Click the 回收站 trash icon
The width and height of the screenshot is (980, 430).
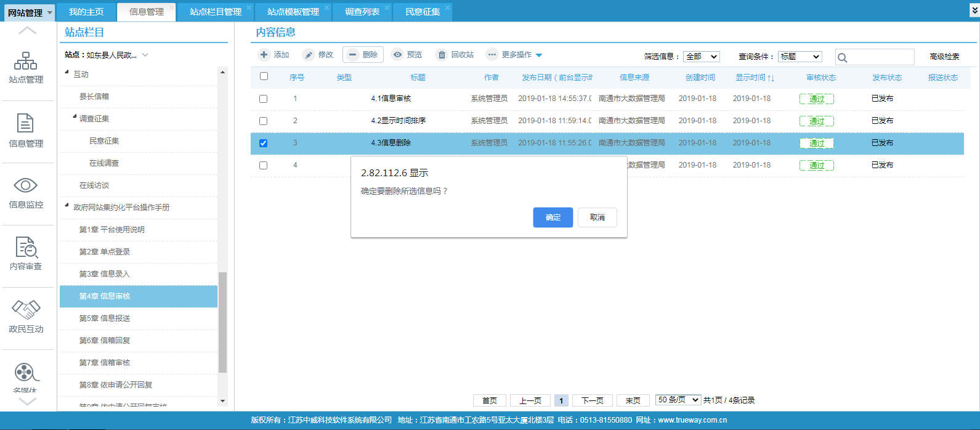pyautogui.click(x=442, y=55)
